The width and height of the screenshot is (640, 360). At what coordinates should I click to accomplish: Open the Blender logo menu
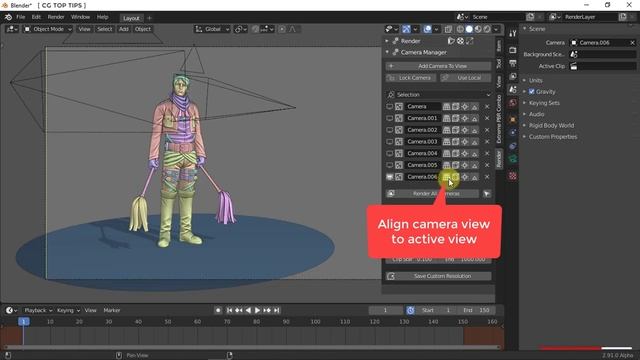point(8,17)
